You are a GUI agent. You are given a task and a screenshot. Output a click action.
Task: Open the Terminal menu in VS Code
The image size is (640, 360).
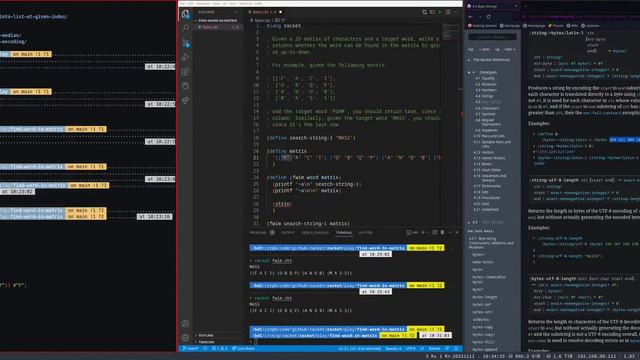(x=245, y=4)
